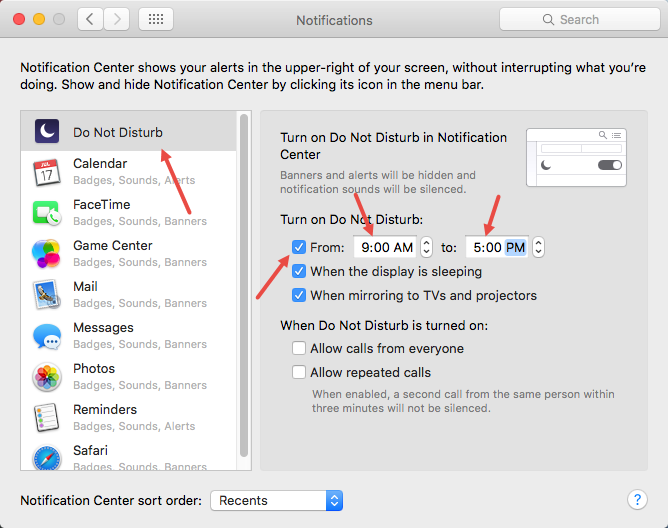668x528 pixels.
Task: Go forward with the right chevron button
Action: [x=117, y=19]
